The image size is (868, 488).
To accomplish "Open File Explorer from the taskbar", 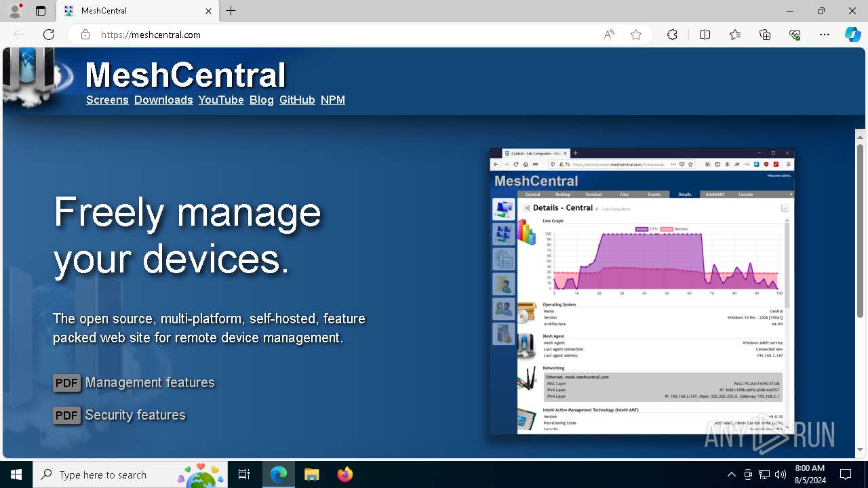I will point(311,474).
